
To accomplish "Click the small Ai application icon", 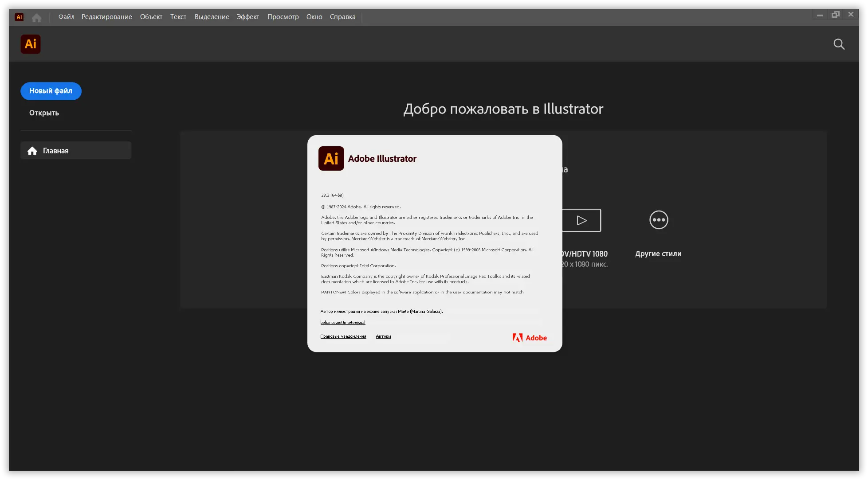I will (x=19, y=17).
